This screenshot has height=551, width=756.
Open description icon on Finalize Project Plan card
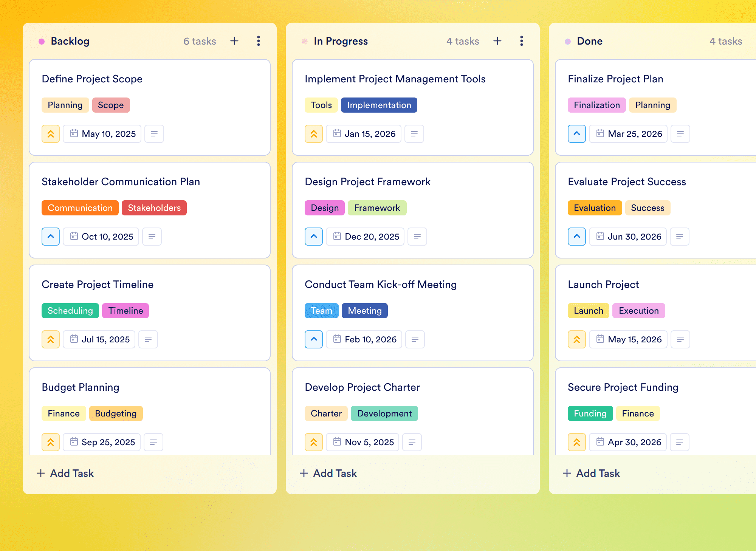[x=680, y=134]
